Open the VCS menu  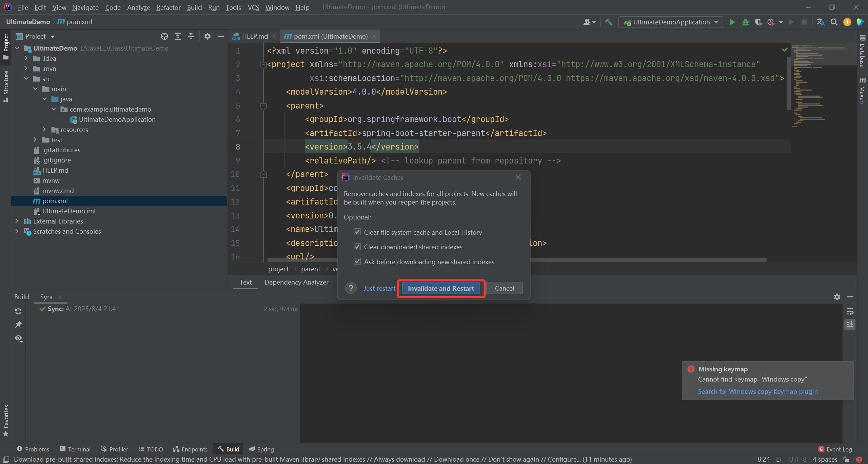point(253,7)
